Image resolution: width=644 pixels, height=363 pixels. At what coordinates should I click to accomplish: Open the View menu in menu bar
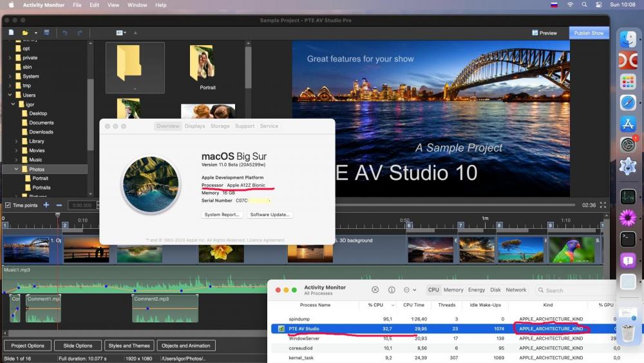pos(113,5)
